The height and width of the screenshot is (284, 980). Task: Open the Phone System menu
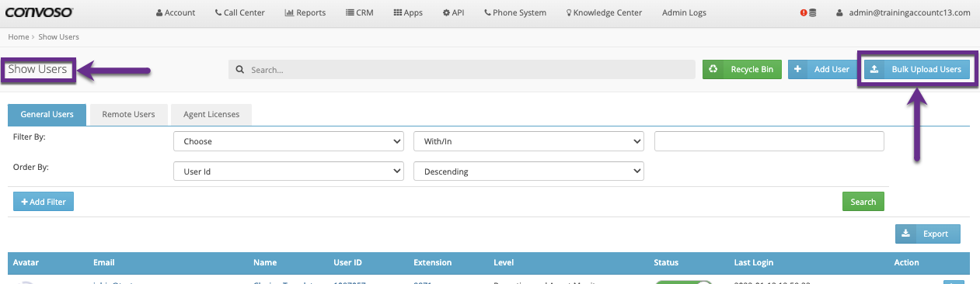(x=514, y=12)
